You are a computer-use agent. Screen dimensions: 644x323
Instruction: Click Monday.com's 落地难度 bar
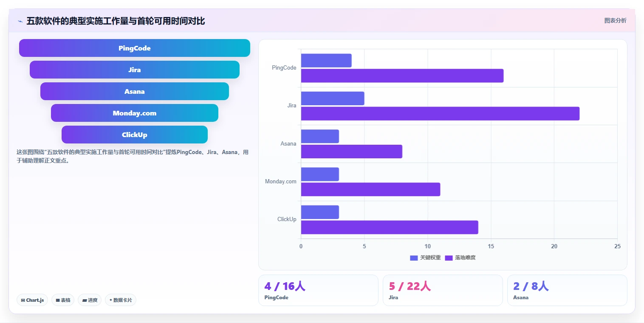(x=370, y=189)
